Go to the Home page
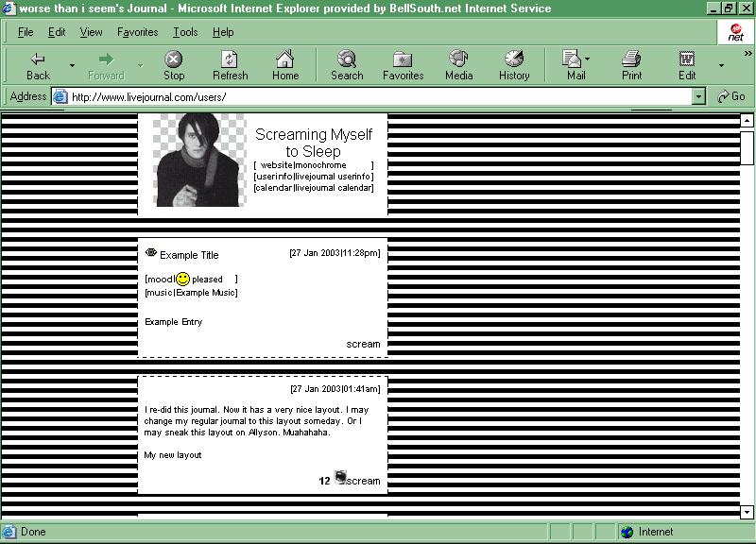Image resolution: width=756 pixels, height=544 pixels. (285, 66)
